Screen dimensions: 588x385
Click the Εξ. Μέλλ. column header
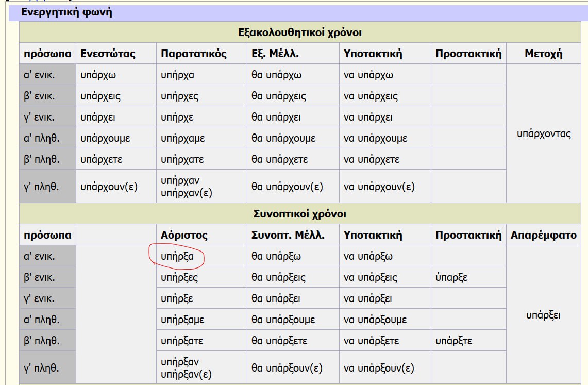[x=275, y=54]
